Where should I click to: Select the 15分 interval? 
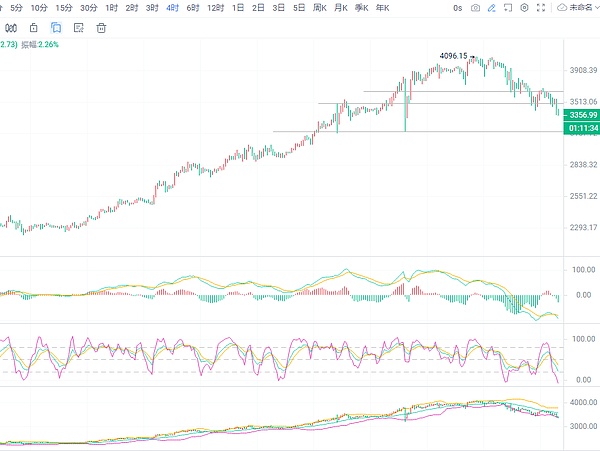click(x=63, y=8)
